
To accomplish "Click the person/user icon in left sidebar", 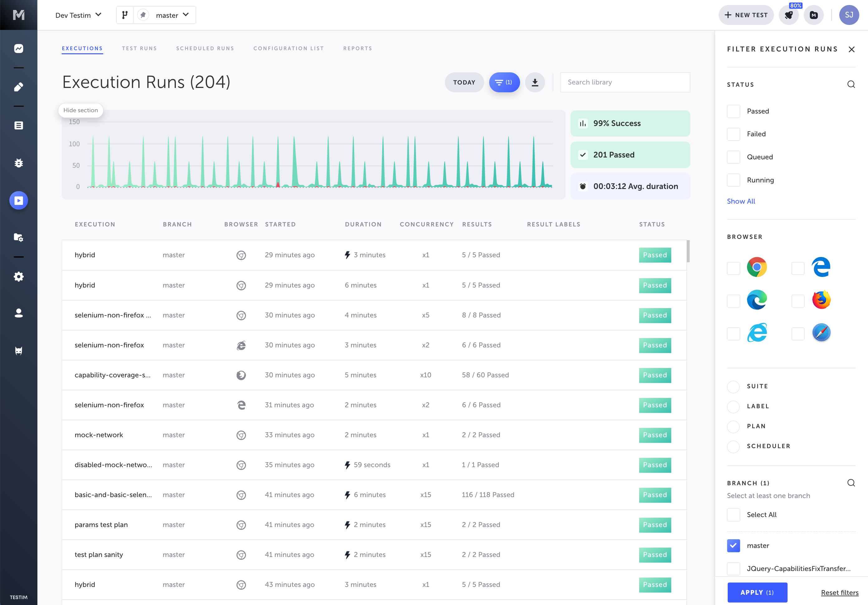I will point(18,313).
